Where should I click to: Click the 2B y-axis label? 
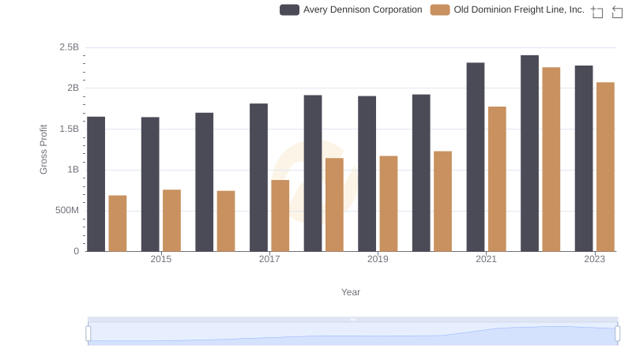point(73,88)
